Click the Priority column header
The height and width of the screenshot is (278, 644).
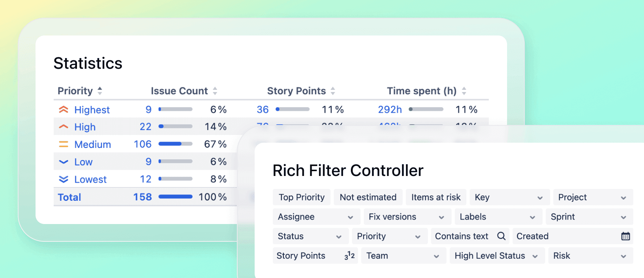[75, 91]
